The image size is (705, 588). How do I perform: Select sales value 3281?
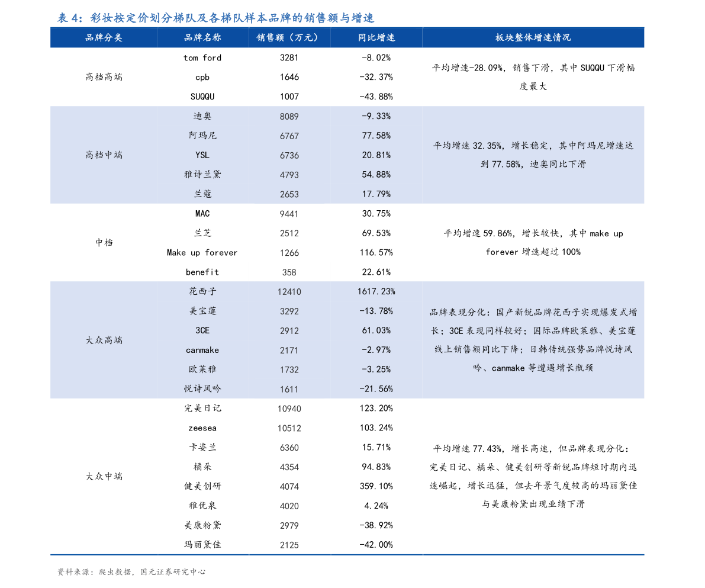[289, 57]
